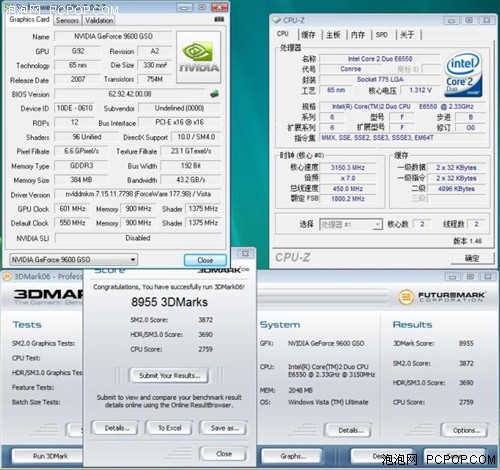
Task: Click the HDR/SM3.0 Score 3690 in the dialog
Action: point(205,334)
